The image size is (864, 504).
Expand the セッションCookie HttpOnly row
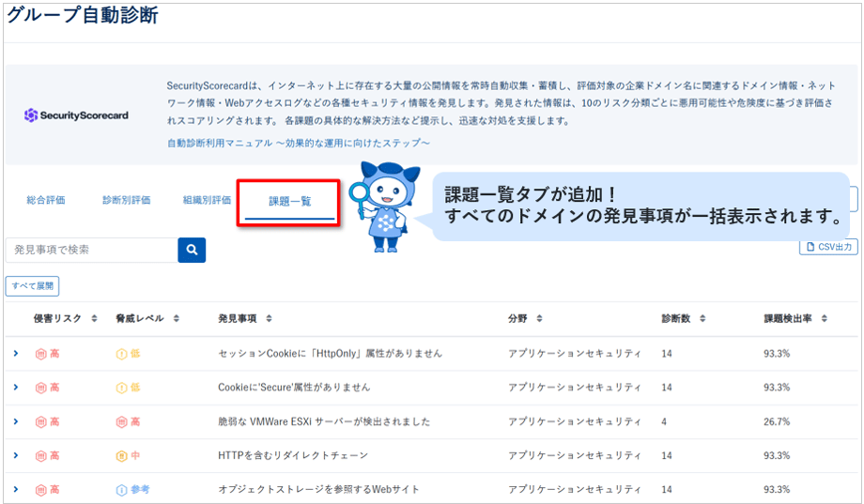[x=15, y=353]
